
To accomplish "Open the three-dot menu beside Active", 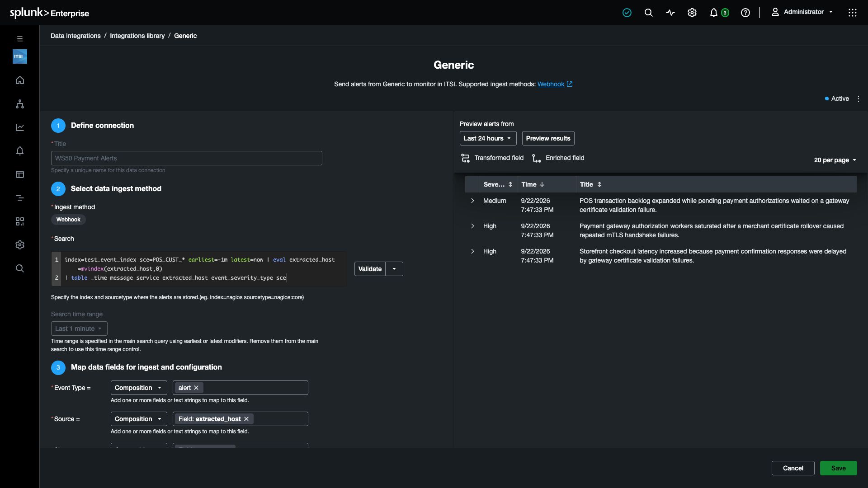I will 858,99.
